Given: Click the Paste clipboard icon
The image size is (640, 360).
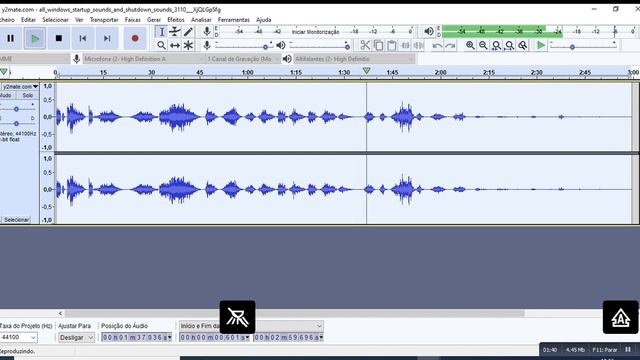Looking at the screenshot, I should pos(391,45).
